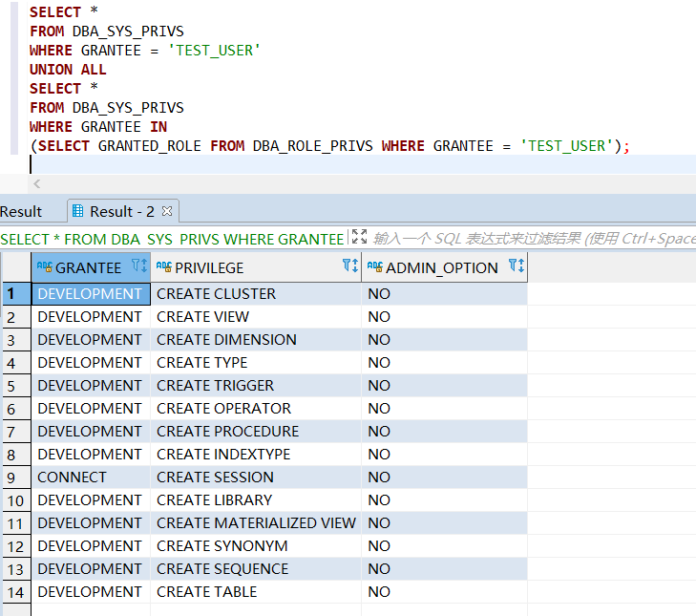Image resolution: width=696 pixels, height=616 pixels.
Task: Expand the SQL filter panel icon
Action: 359,238
